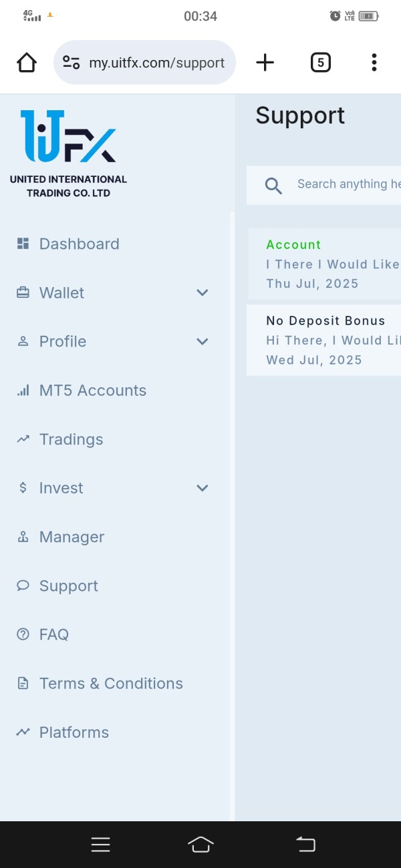Go to the Manager menu item

point(72,537)
